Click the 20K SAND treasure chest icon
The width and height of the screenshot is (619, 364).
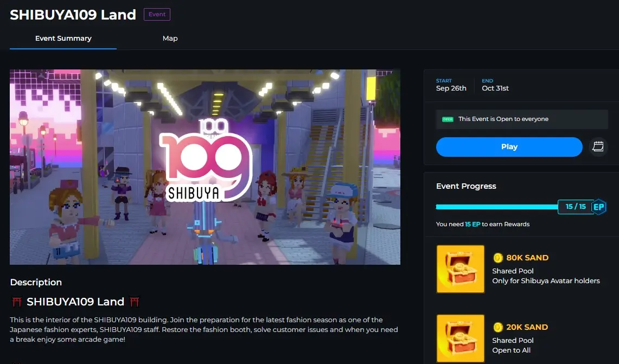click(x=460, y=339)
